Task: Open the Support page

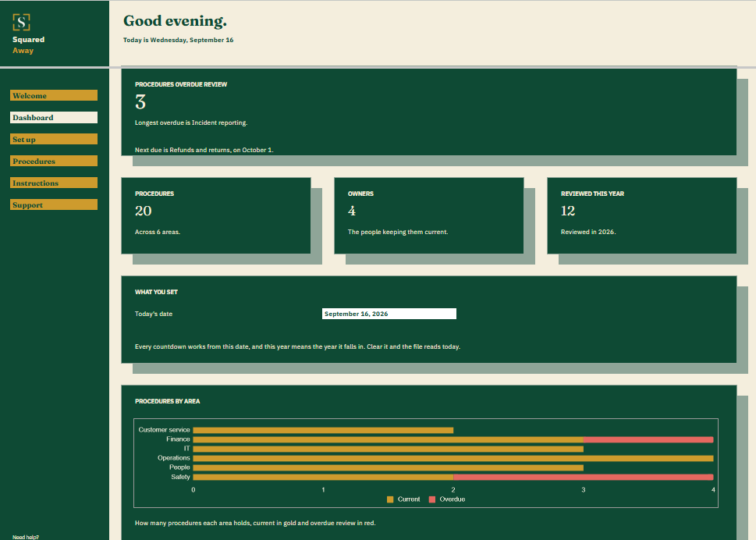Action: click(54, 205)
